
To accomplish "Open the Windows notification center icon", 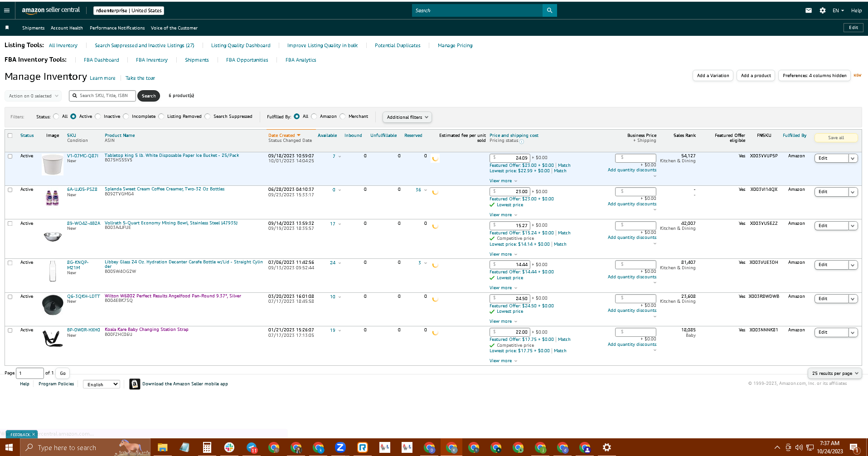I will point(854,448).
